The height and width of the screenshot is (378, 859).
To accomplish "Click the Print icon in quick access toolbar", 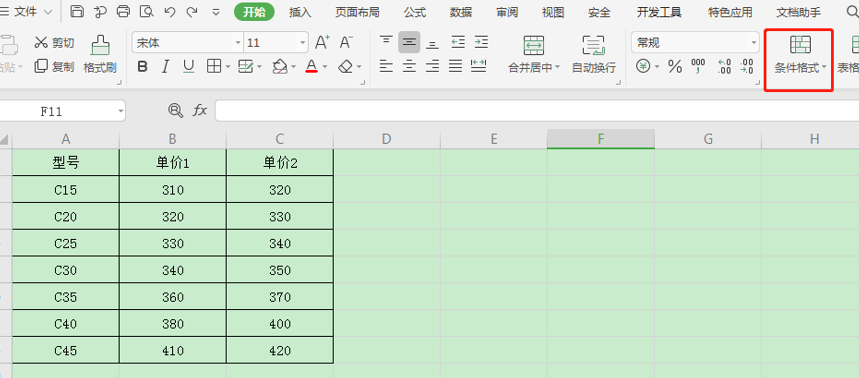I will click(124, 12).
